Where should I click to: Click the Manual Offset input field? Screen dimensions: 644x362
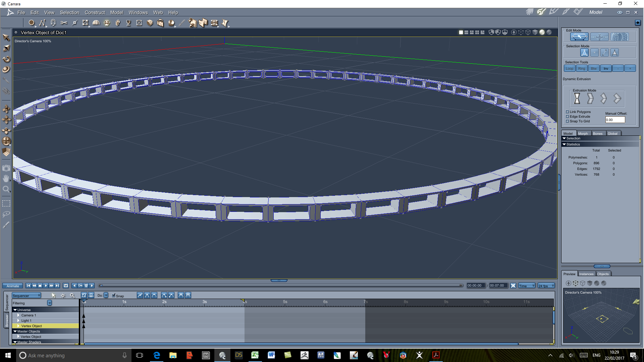pos(615,120)
